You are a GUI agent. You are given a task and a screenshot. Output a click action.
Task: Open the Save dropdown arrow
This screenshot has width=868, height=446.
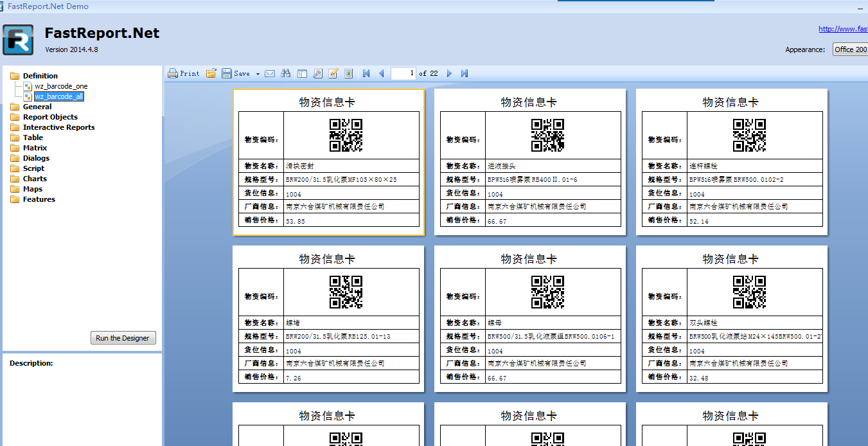258,74
